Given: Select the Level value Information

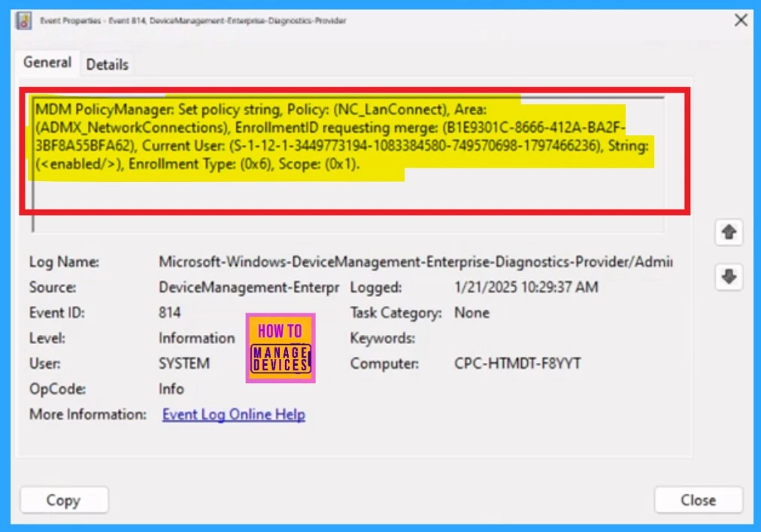Looking at the screenshot, I should point(196,338).
